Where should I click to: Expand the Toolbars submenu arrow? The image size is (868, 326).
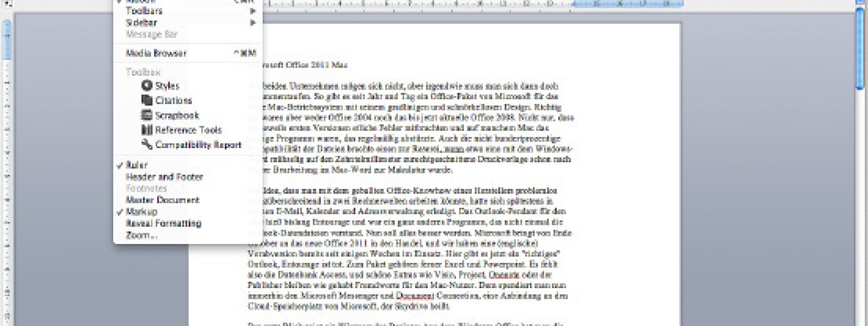click(x=253, y=11)
